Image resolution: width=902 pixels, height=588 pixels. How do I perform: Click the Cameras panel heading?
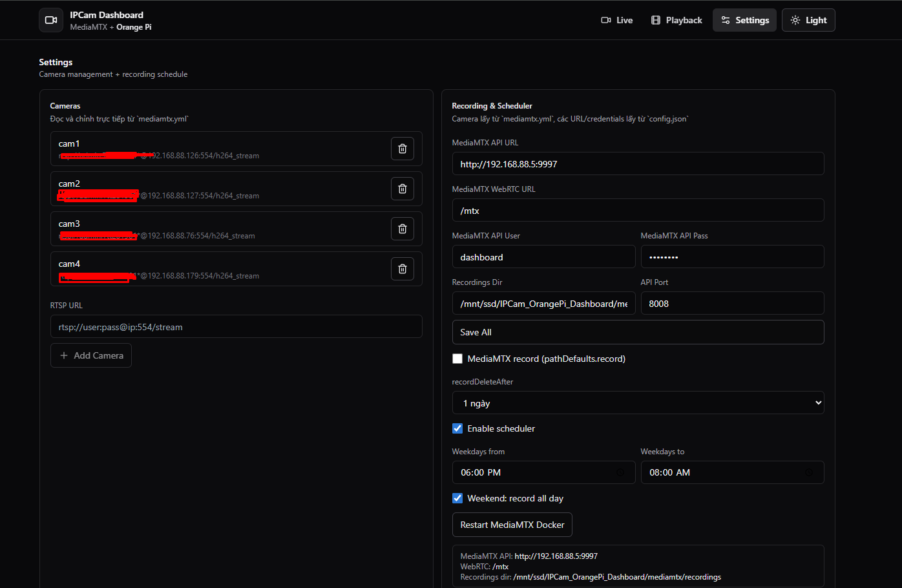65,106
